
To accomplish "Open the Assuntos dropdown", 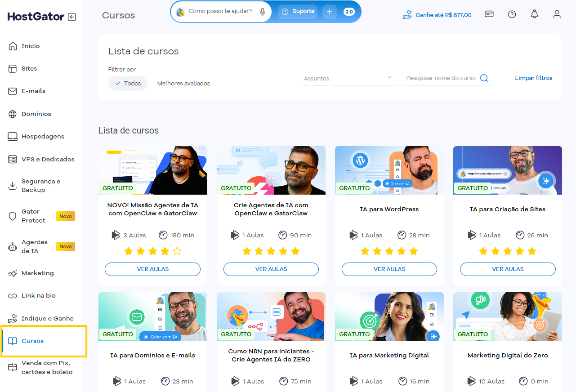I will (348, 78).
